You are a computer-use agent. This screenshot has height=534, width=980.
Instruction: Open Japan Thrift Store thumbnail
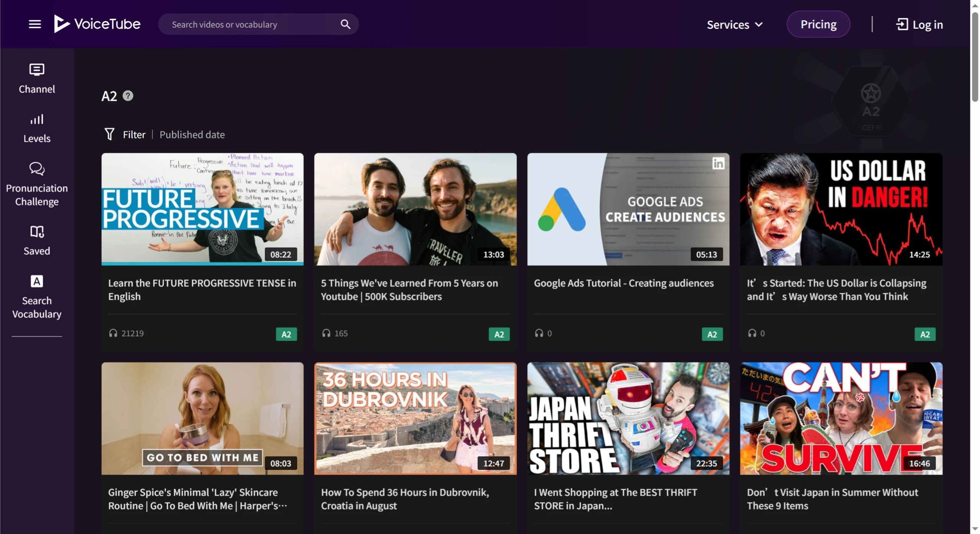628,418
